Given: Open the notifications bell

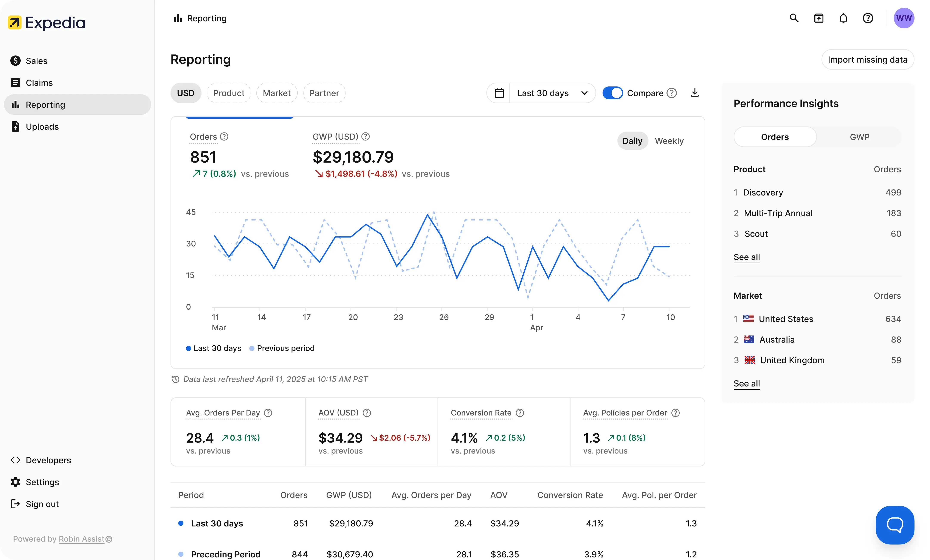Looking at the screenshot, I should (x=843, y=18).
